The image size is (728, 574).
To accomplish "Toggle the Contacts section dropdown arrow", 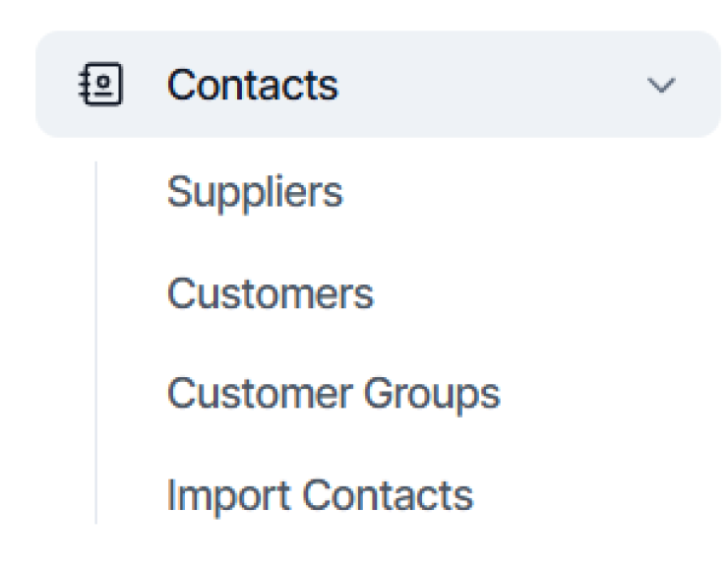I will point(662,86).
